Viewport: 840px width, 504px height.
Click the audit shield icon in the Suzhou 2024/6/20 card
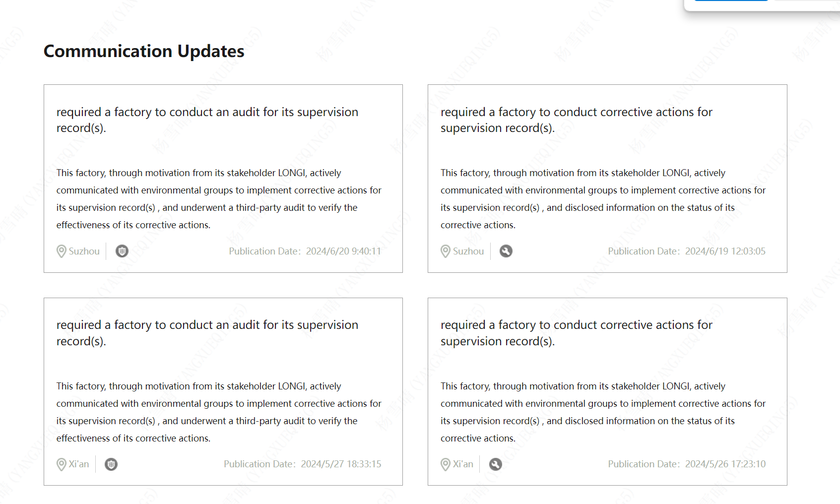122,251
